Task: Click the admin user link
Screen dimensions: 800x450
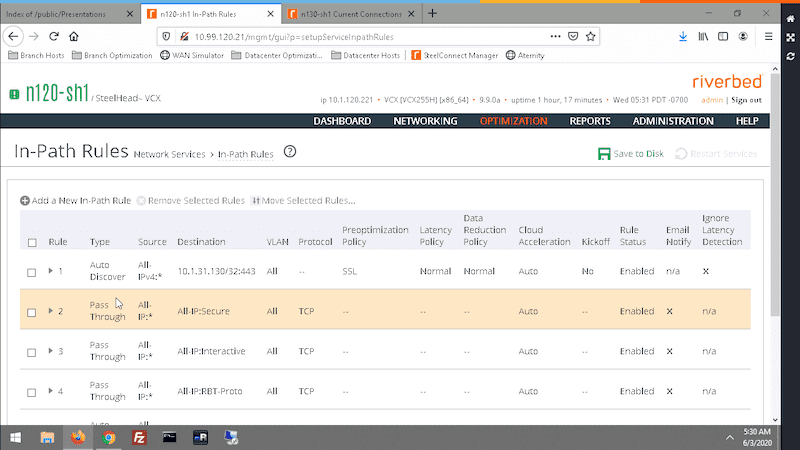Action: click(712, 100)
